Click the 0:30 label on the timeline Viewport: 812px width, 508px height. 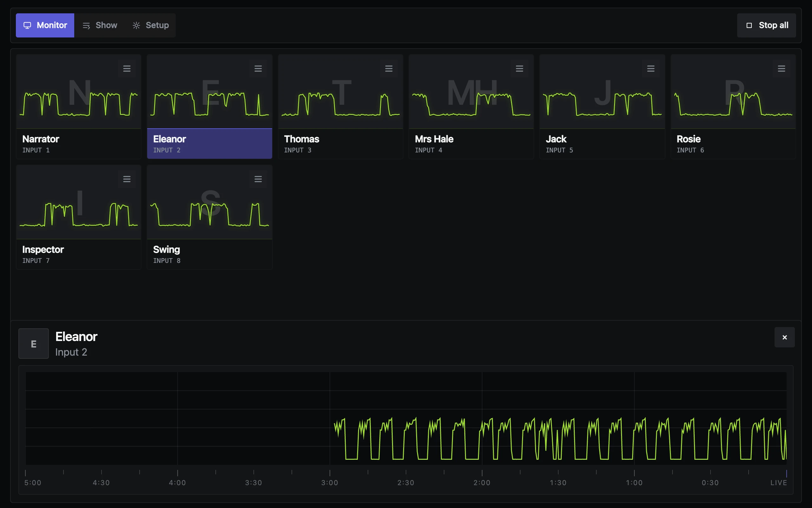(710, 483)
